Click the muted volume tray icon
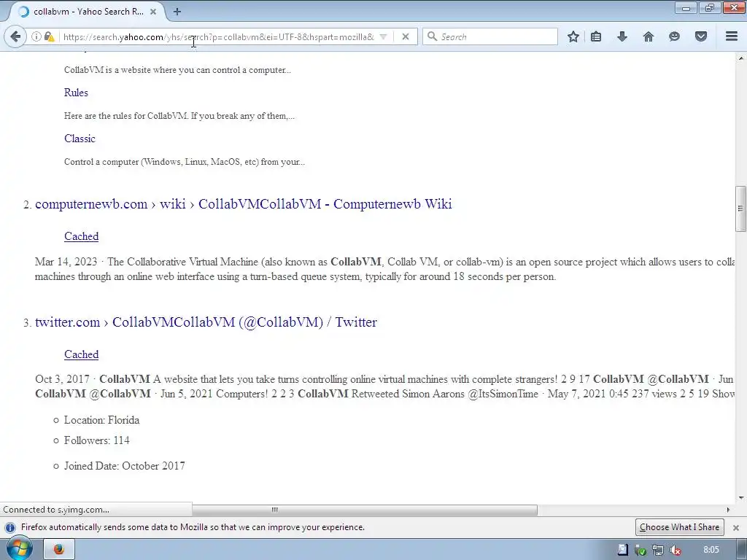 (675, 550)
